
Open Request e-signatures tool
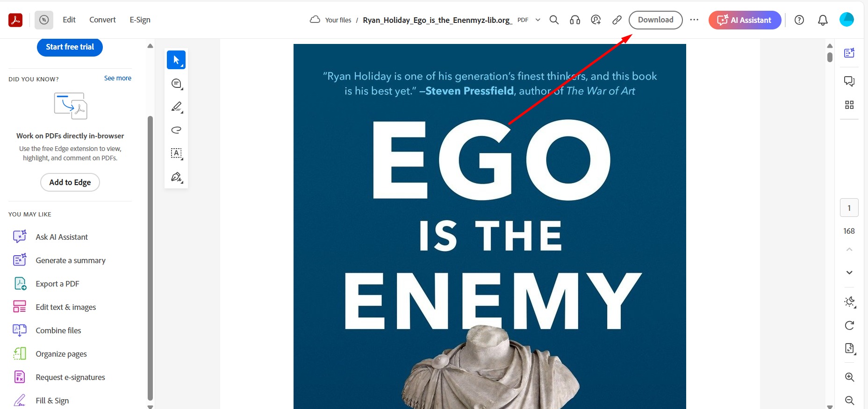point(70,377)
